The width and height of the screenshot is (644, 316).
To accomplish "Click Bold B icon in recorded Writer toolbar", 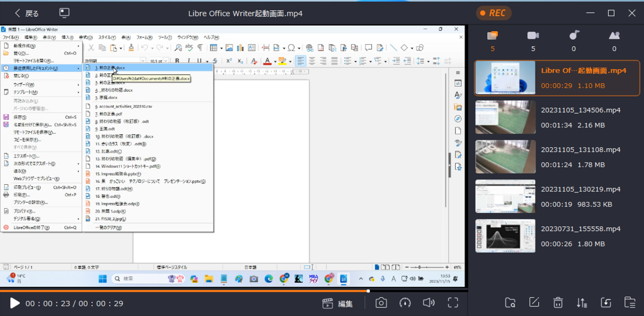I will pos(177,61).
